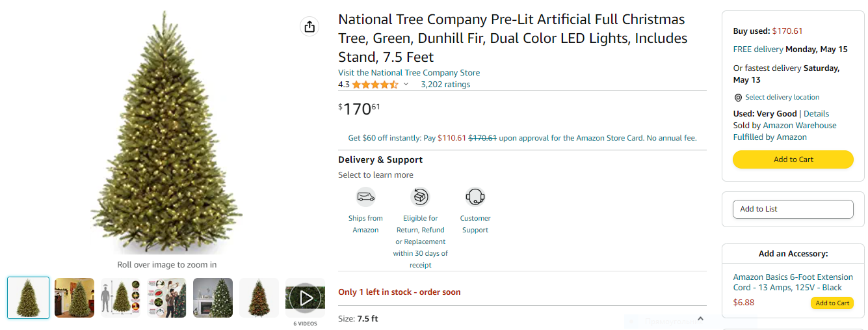Click the Ships from Amazon truck icon
Screen dimensions: 868x330
(x=365, y=197)
